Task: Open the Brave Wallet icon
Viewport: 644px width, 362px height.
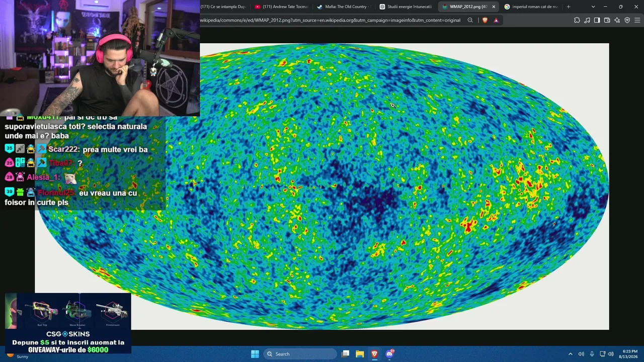Action: (607, 20)
